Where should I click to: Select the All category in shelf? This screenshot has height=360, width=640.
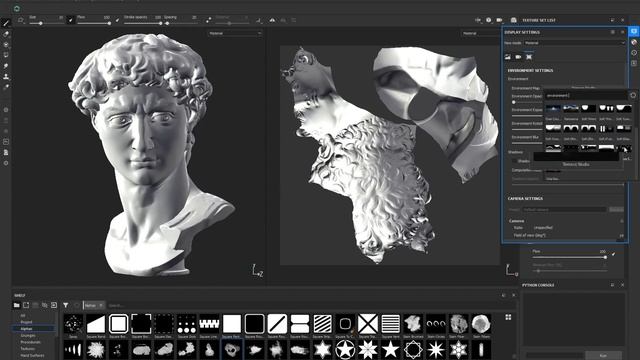coord(23,316)
